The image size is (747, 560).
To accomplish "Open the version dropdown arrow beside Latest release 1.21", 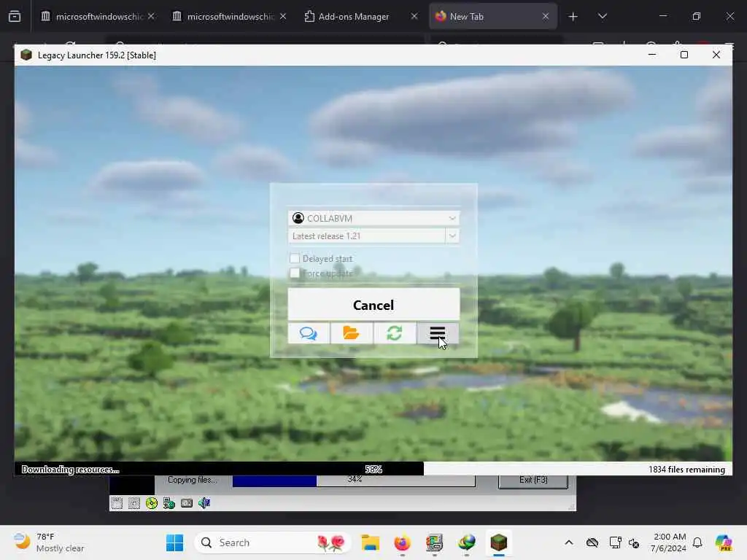I will [452, 236].
